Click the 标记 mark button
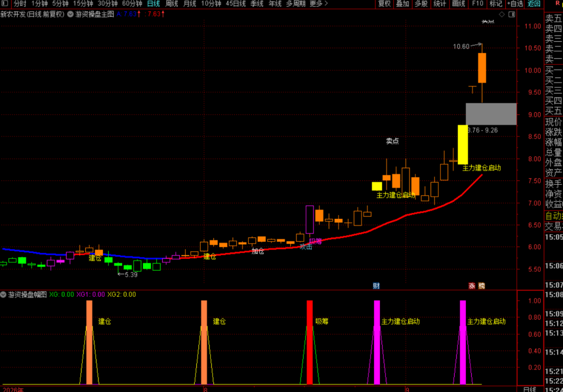 496,4
